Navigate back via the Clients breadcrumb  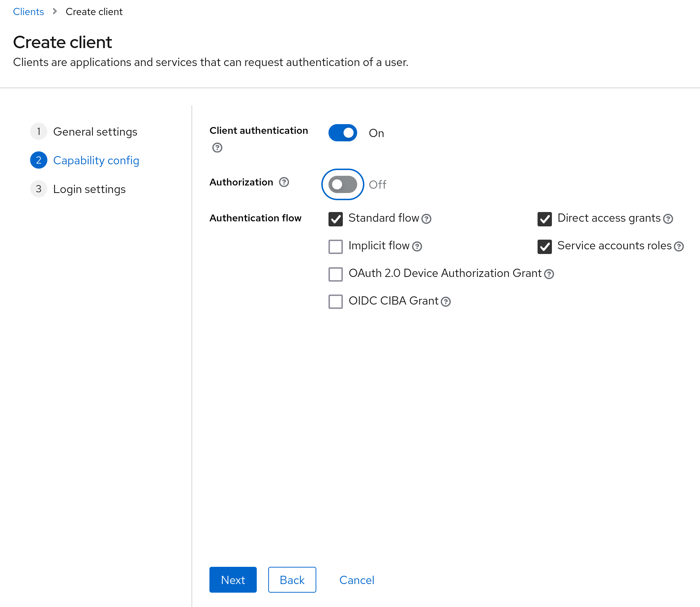[28, 11]
